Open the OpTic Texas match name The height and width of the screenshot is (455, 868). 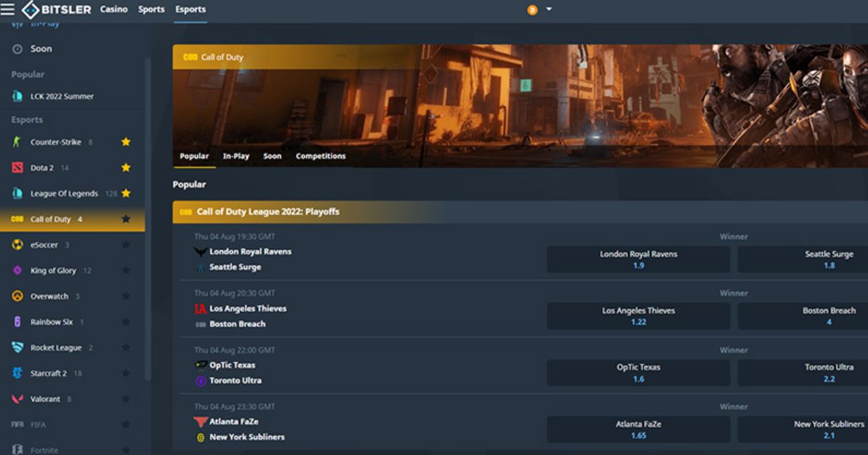click(x=233, y=365)
